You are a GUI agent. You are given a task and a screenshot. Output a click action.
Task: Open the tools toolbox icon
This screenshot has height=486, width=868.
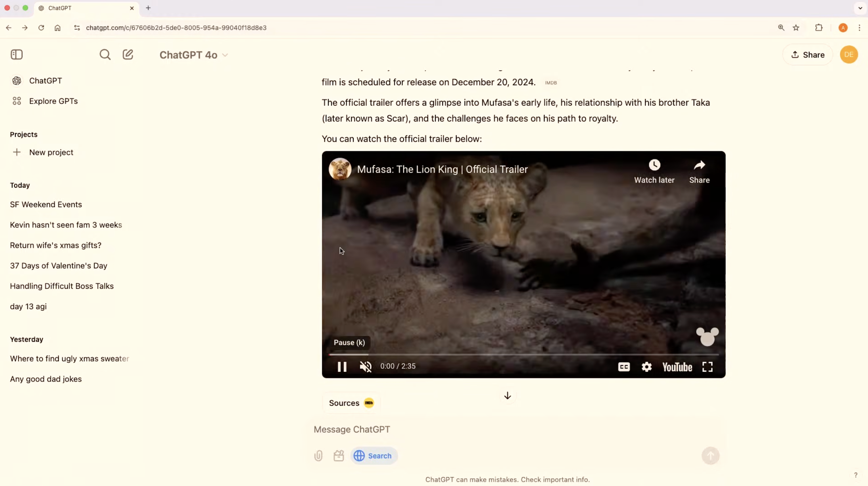339,456
